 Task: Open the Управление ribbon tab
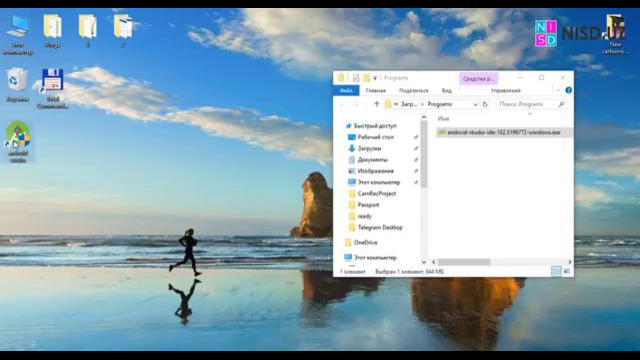coord(505,91)
